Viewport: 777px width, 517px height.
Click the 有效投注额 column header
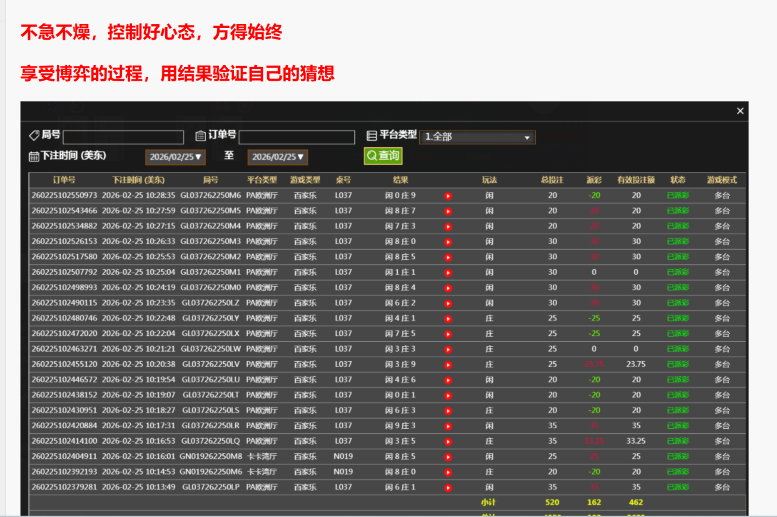click(636, 180)
